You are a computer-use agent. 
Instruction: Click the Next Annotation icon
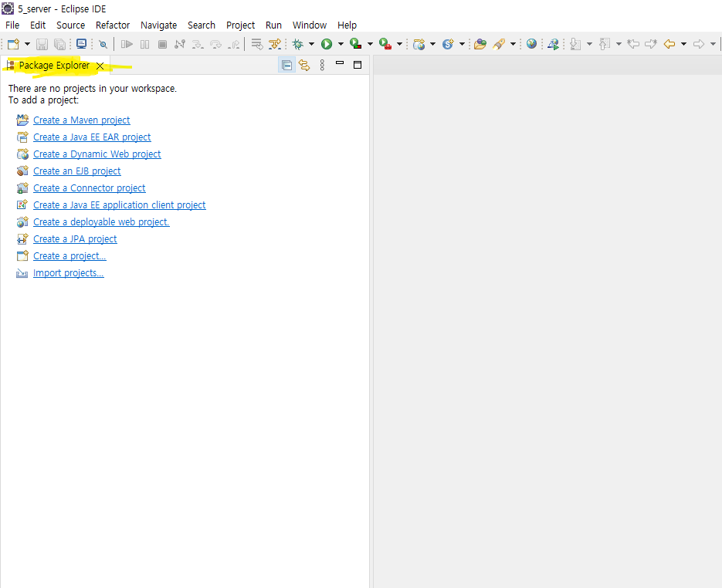pyautogui.click(x=575, y=44)
